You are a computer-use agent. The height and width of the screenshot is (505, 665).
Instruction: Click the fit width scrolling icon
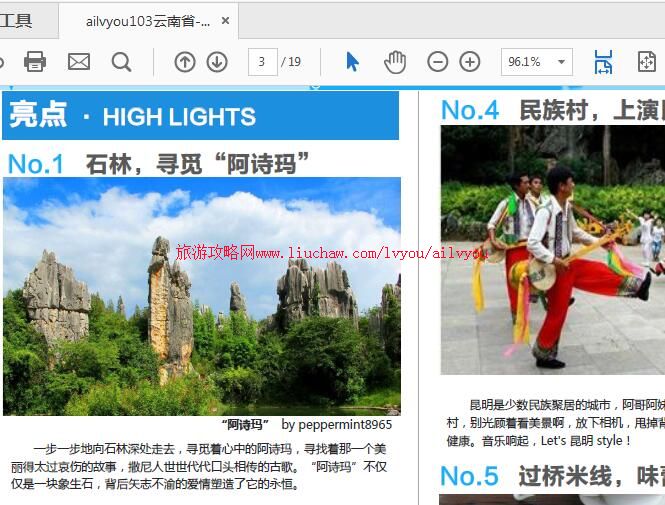tap(603, 62)
